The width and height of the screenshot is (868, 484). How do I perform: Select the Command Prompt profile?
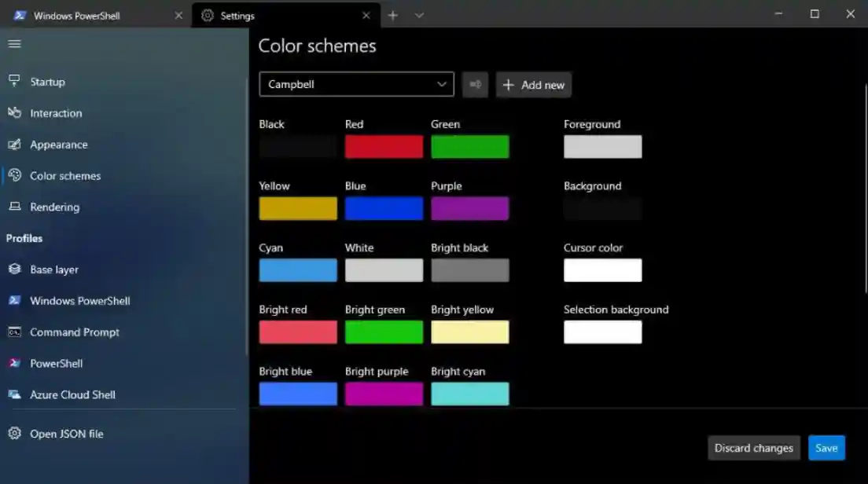[123, 332]
